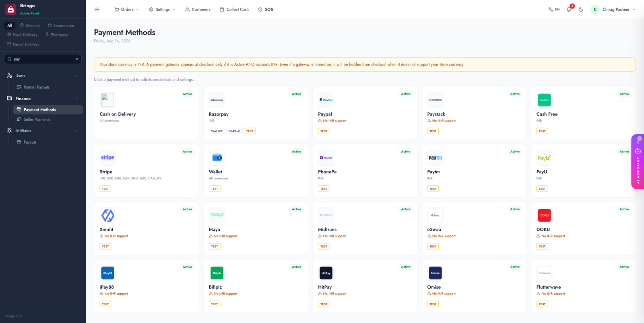
Task: Click the Bringo v1.9 version text
Action: [x=14, y=316]
